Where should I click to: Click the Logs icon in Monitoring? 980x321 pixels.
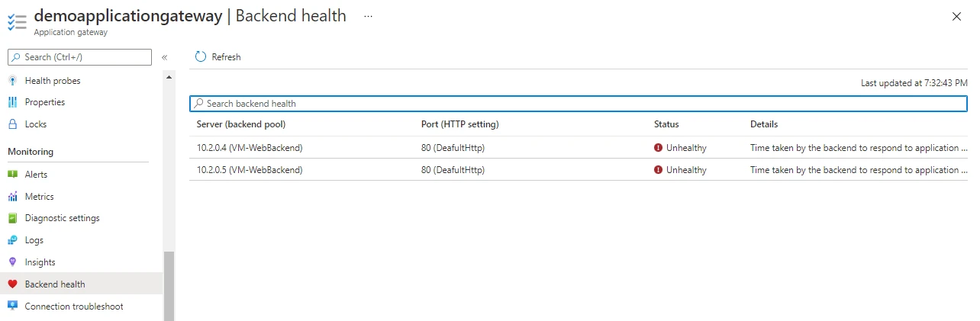point(12,240)
